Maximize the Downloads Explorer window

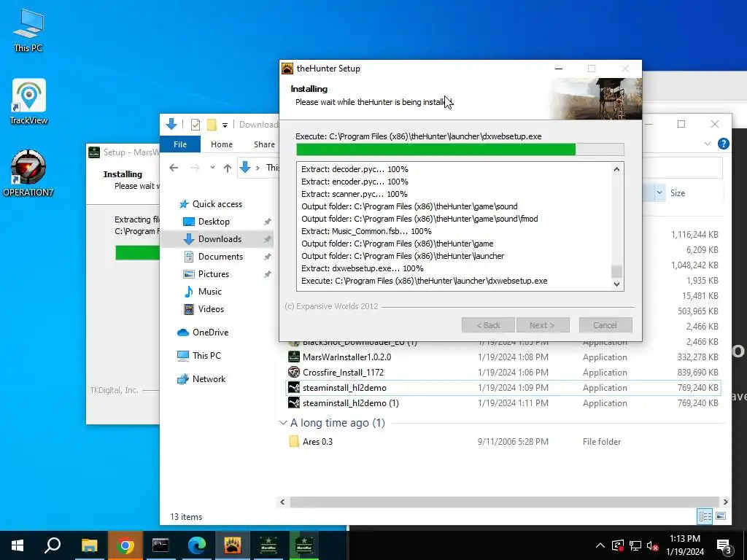(x=681, y=124)
